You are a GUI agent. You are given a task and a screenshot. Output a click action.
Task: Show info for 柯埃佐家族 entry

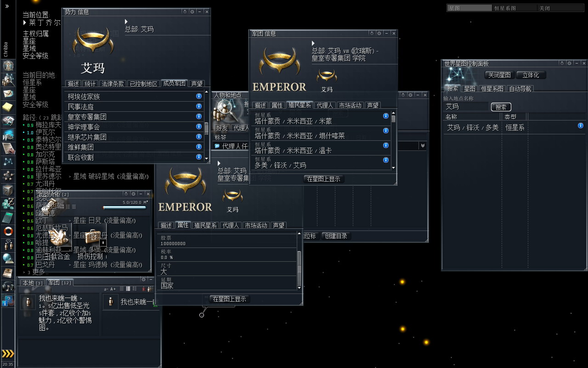199,96
